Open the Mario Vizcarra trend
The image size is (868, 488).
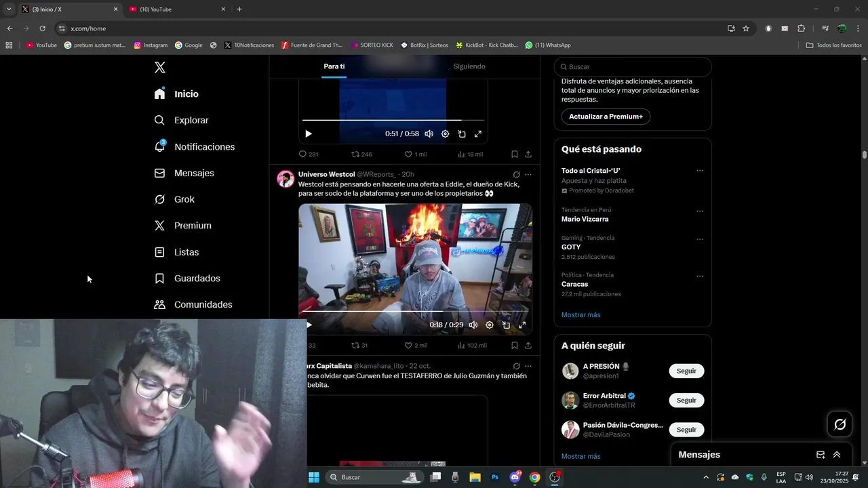click(585, 219)
